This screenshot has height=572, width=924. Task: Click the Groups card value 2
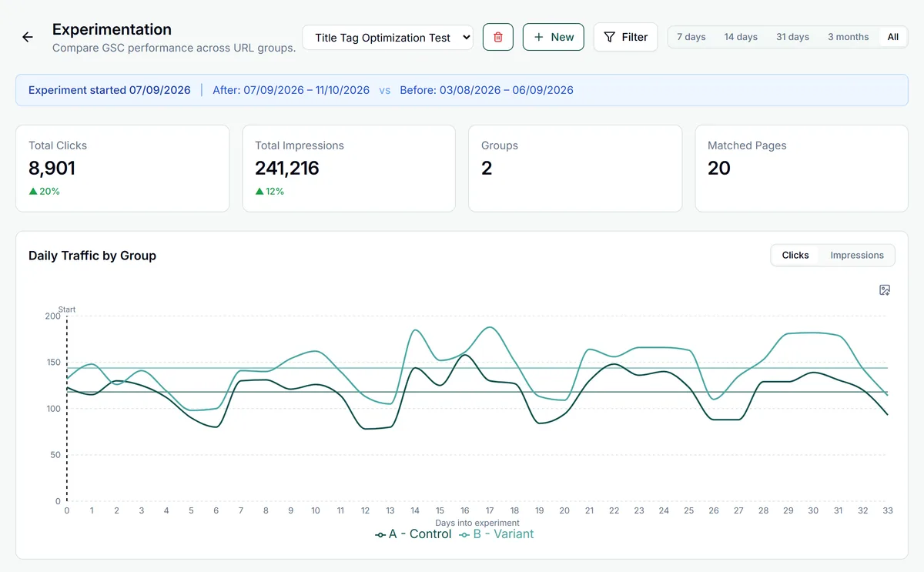click(487, 168)
